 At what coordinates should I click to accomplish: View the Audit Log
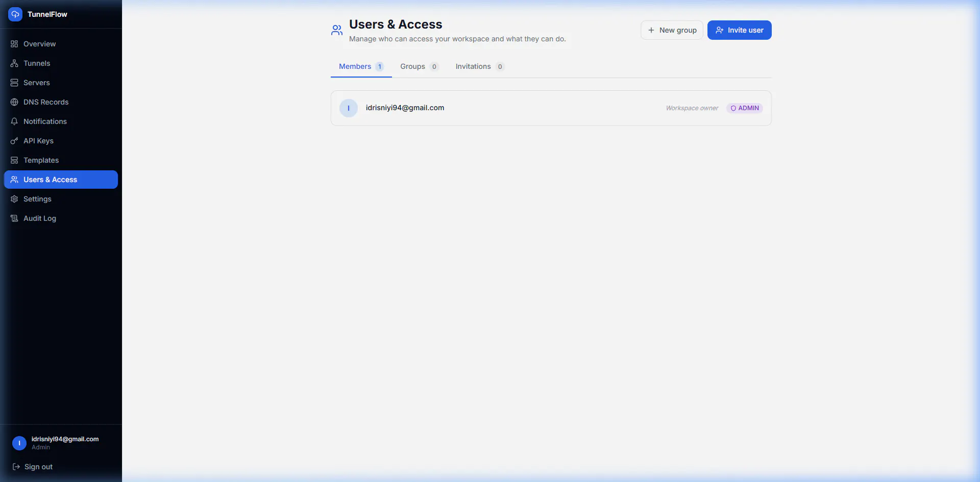point(61,218)
